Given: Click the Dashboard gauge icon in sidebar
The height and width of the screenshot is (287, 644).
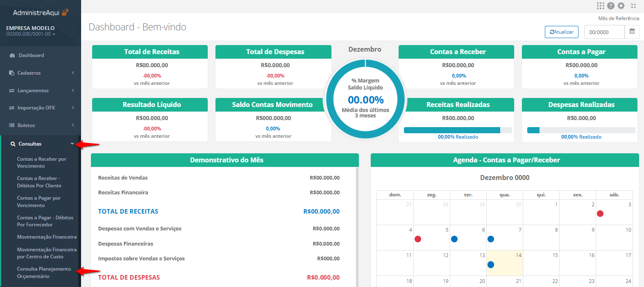Looking at the screenshot, I should coord(12,55).
